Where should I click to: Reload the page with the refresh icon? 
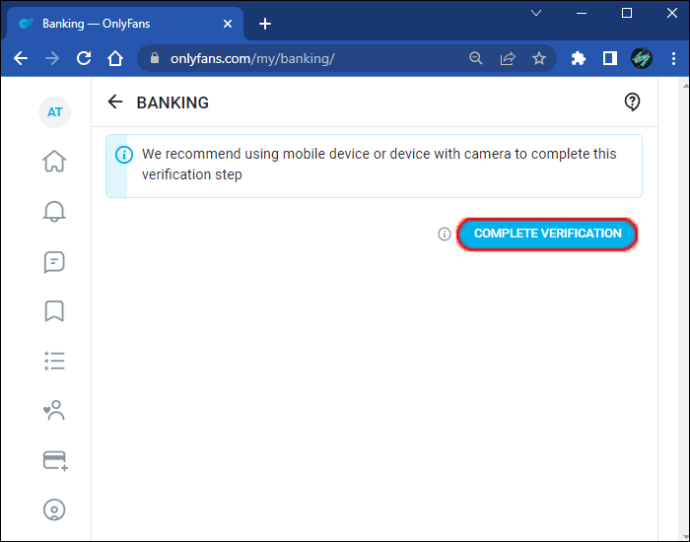(84, 58)
